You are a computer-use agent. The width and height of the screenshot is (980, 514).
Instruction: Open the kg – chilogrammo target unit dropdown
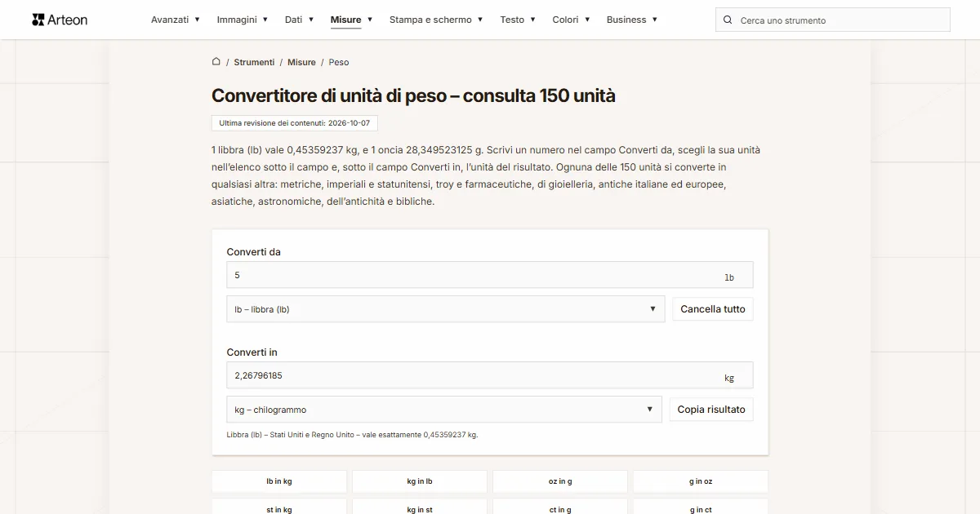(444, 410)
